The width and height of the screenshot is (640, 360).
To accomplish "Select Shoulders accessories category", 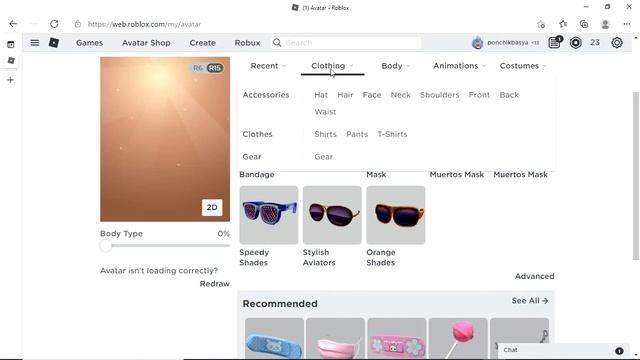I will [439, 95].
